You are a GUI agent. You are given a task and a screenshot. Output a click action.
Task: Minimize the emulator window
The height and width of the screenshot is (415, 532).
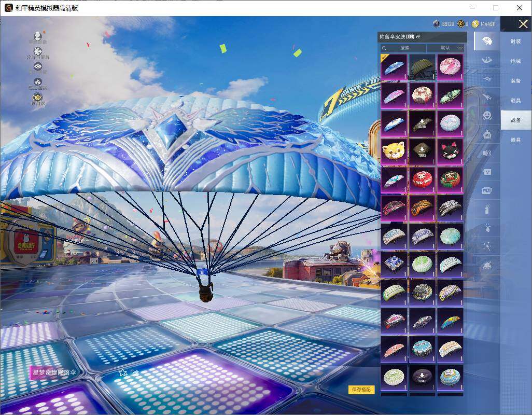point(472,8)
